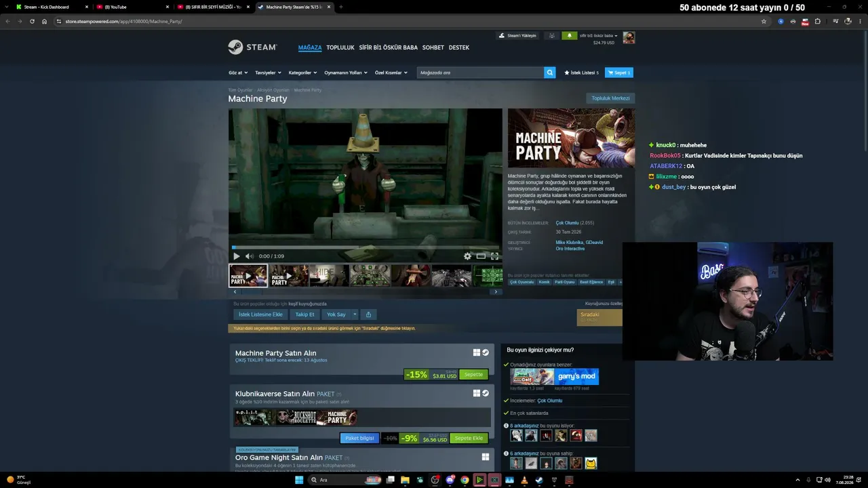Open a new browser tab

coord(340,7)
